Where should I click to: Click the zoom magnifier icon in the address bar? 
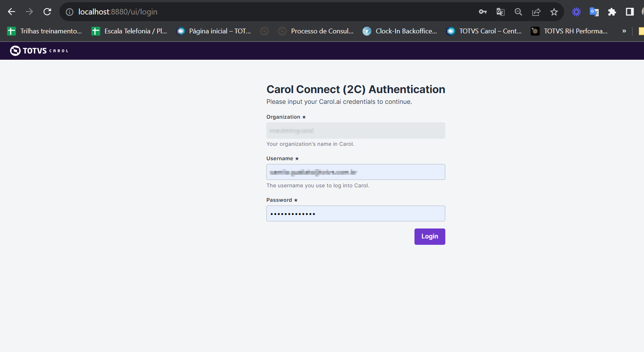coord(518,11)
